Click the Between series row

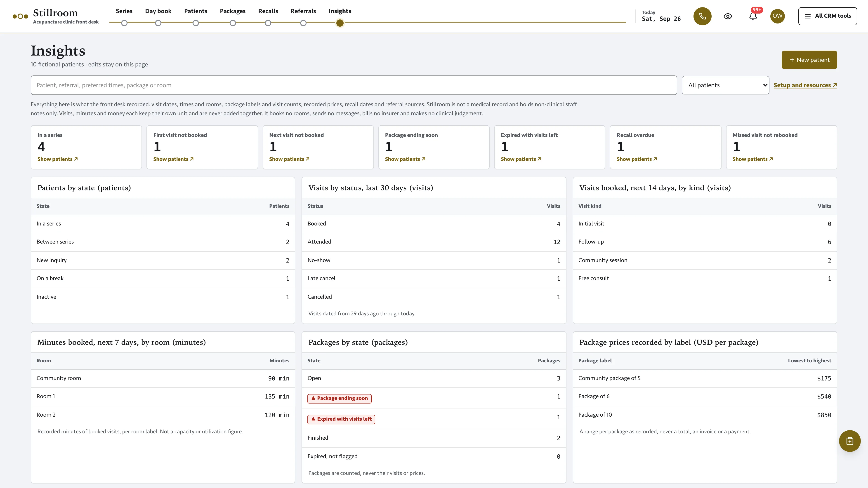(163, 242)
